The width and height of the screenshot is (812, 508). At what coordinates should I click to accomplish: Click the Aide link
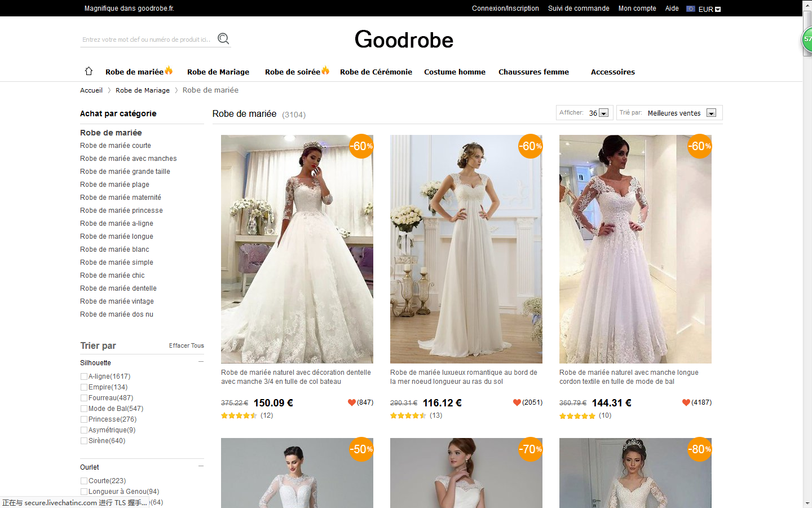[672, 8]
